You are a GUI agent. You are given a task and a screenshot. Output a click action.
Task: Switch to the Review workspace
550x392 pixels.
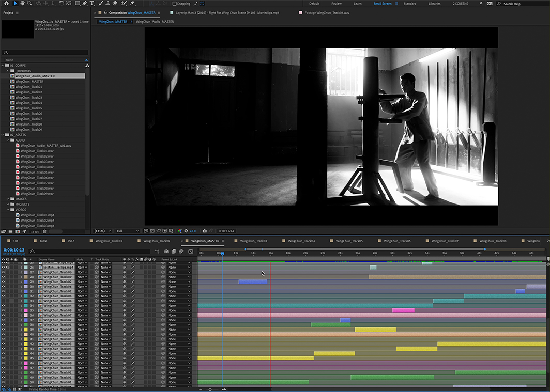click(x=337, y=4)
